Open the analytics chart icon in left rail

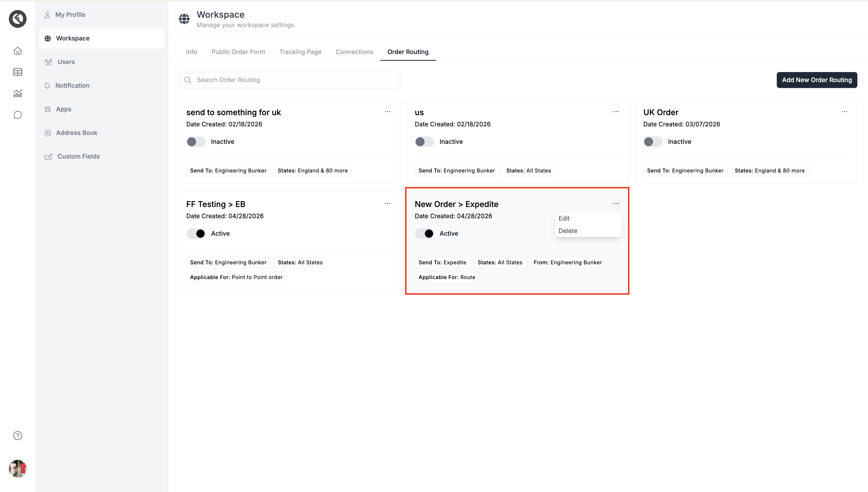(x=17, y=94)
